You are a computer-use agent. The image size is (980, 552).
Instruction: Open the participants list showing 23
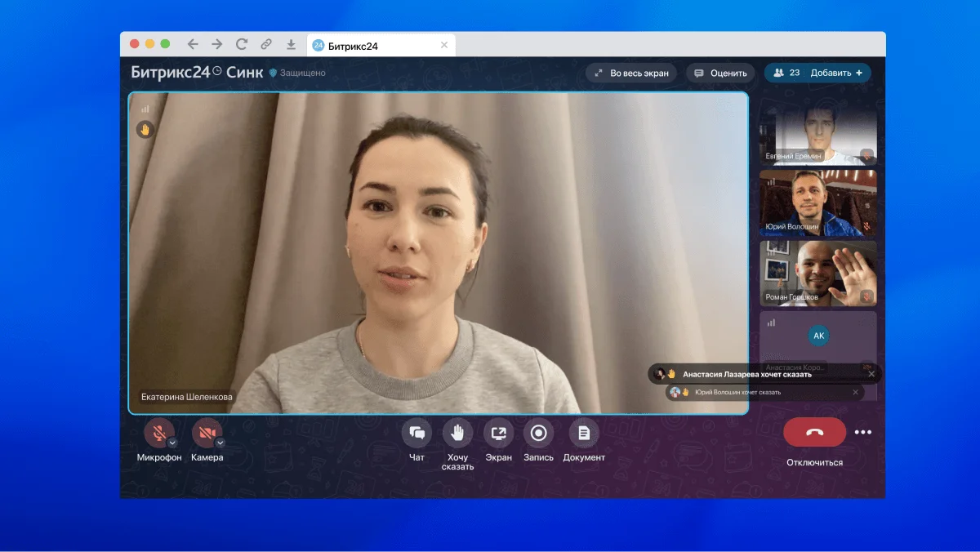coord(786,73)
